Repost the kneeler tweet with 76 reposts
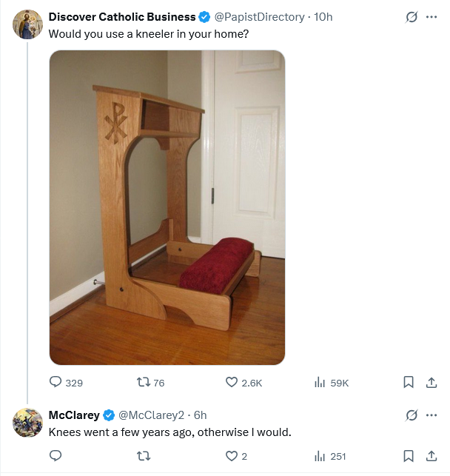450x476 pixels. click(x=150, y=382)
